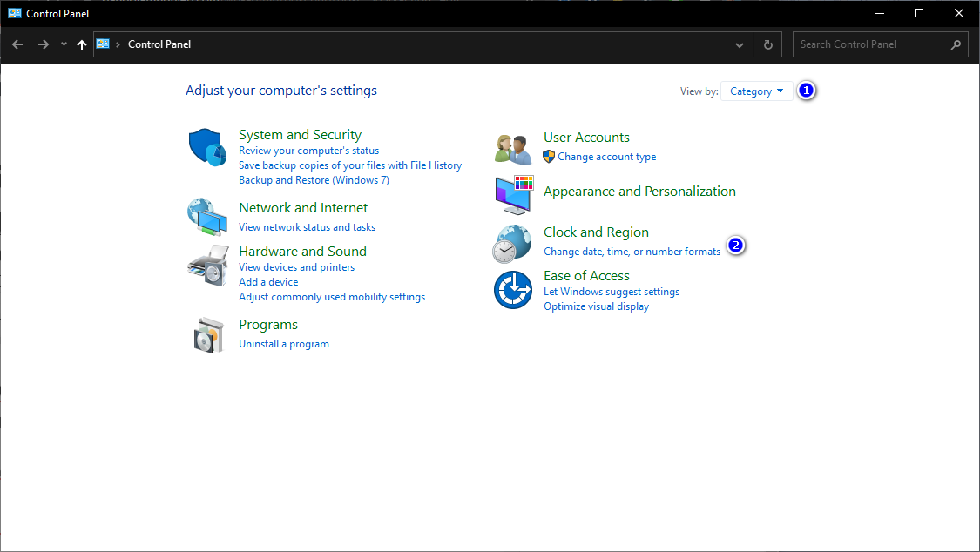980x552 pixels.
Task: Click the Programs disc box icon
Action: point(208,335)
